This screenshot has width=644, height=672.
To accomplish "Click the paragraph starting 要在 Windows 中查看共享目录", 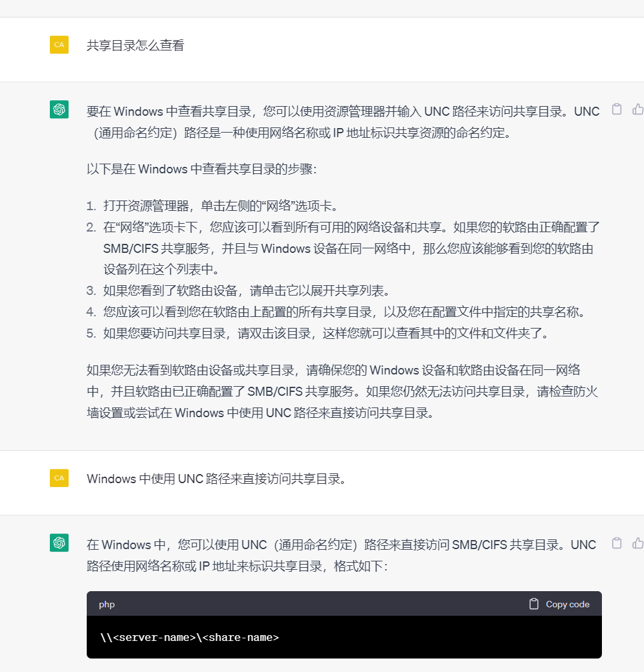I will click(343, 122).
